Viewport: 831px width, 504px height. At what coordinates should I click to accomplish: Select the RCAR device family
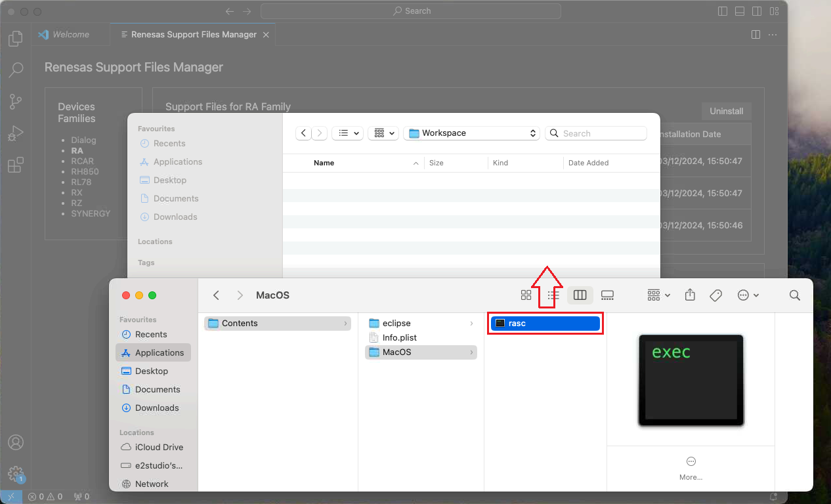coord(83,161)
